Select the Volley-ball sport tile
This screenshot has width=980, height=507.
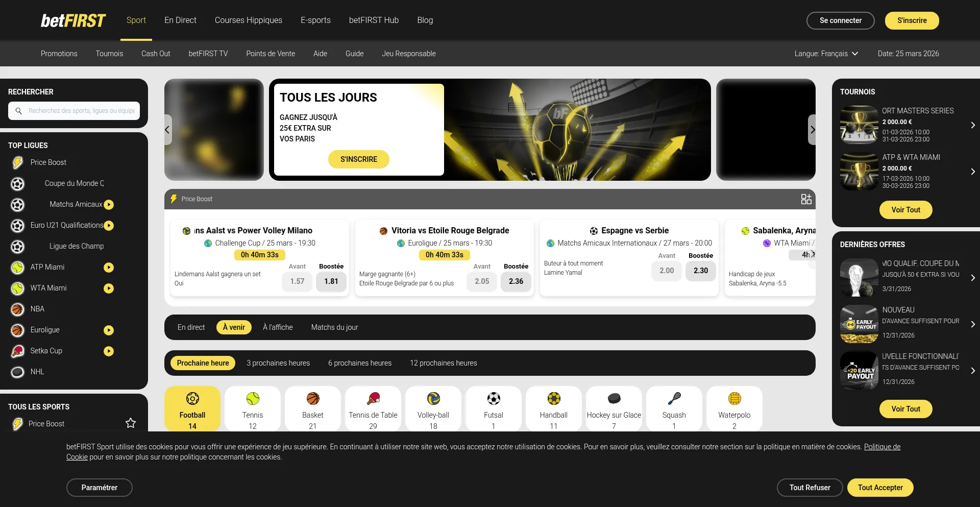coord(433,408)
